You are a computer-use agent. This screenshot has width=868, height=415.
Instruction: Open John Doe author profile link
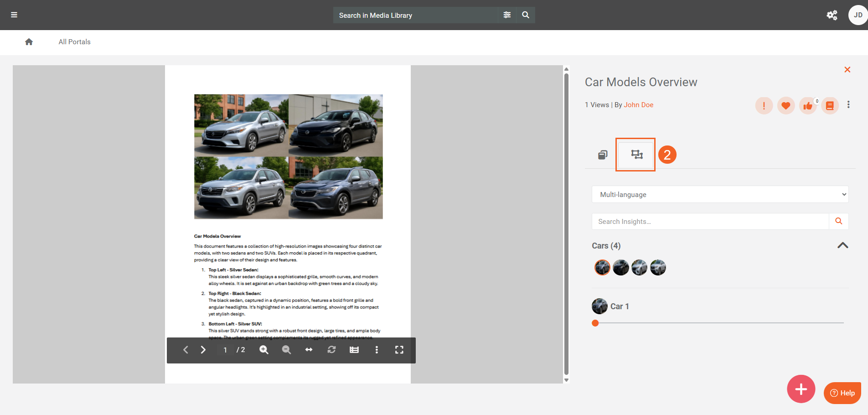(x=638, y=105)
